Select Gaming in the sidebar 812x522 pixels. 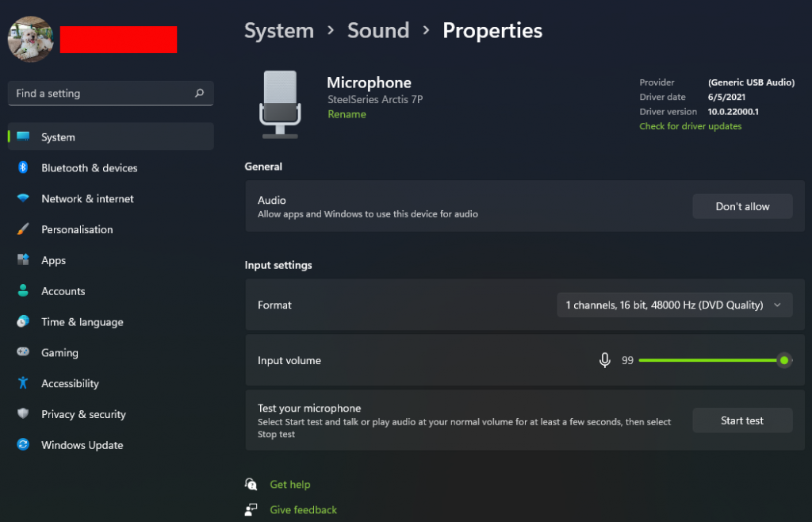111,352
